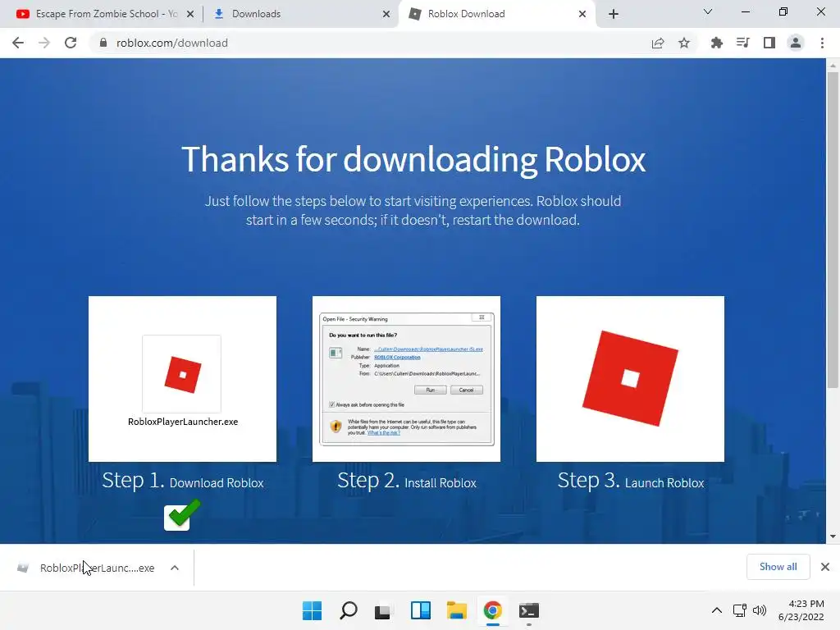This screenshot has width=840, height=630.
Task: Open the terminal app on taskbar
Action: coord(529,610)
